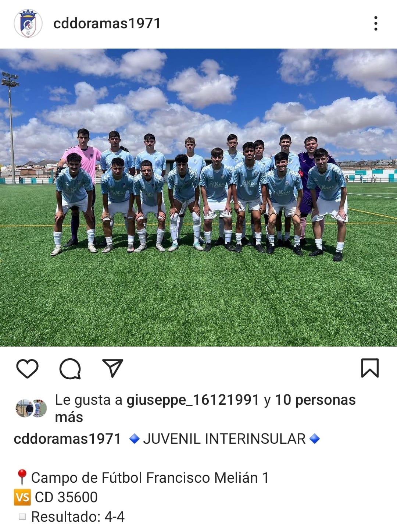Tap the blue diamond after INTERINSULAR
Screen dimensions: 397x532
(315, 439)
